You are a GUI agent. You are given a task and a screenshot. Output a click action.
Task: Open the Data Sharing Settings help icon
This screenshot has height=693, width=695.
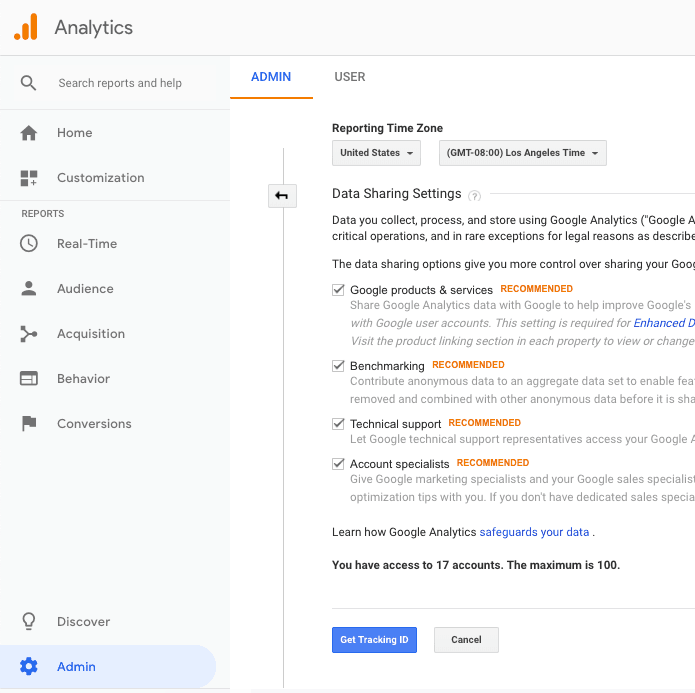(474, 196)
